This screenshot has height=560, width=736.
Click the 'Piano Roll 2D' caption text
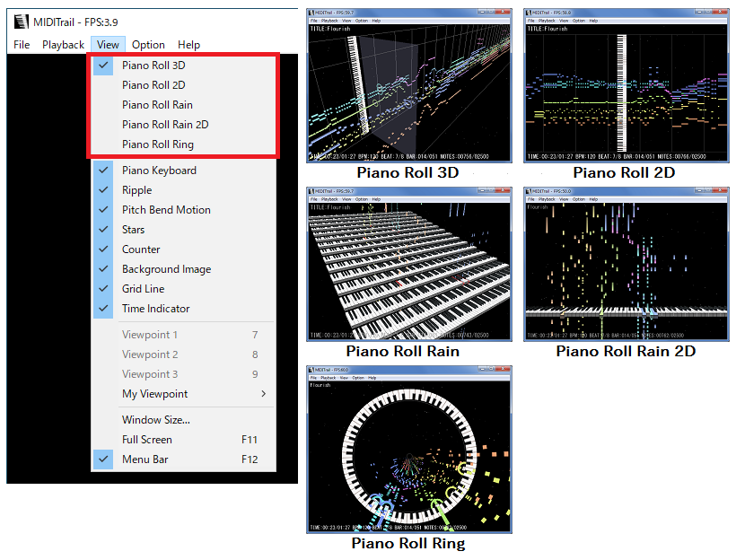[625, 172]
